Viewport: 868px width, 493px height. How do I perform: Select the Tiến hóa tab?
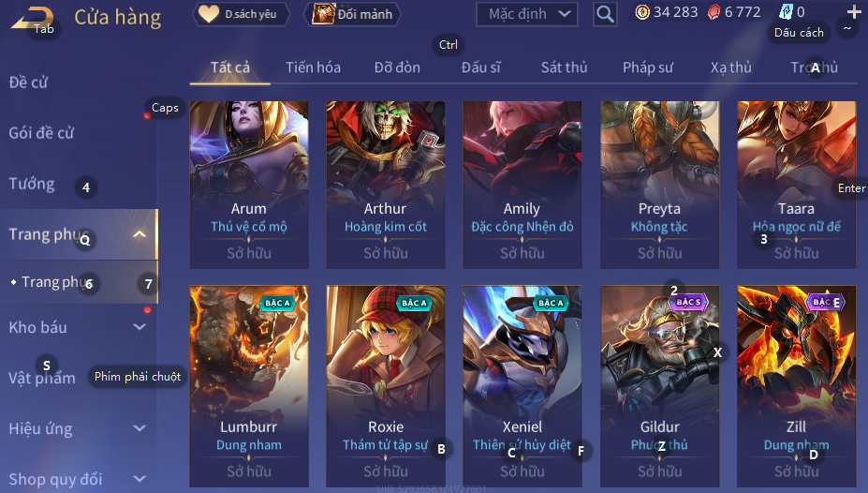[x=313, y=67]
